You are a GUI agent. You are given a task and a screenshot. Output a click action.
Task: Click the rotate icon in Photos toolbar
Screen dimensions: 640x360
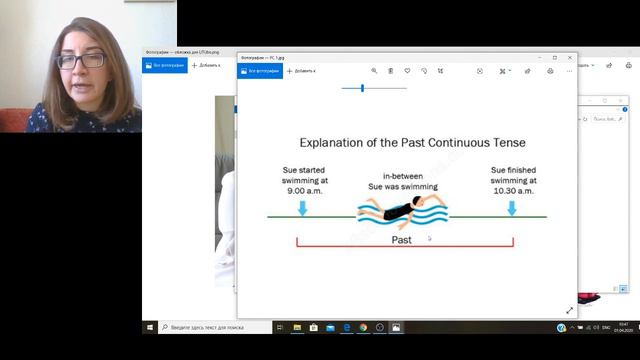coord(424,71)
